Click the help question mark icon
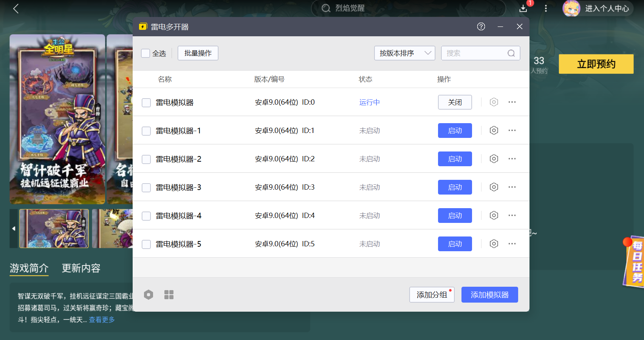 tap(481, 26)
